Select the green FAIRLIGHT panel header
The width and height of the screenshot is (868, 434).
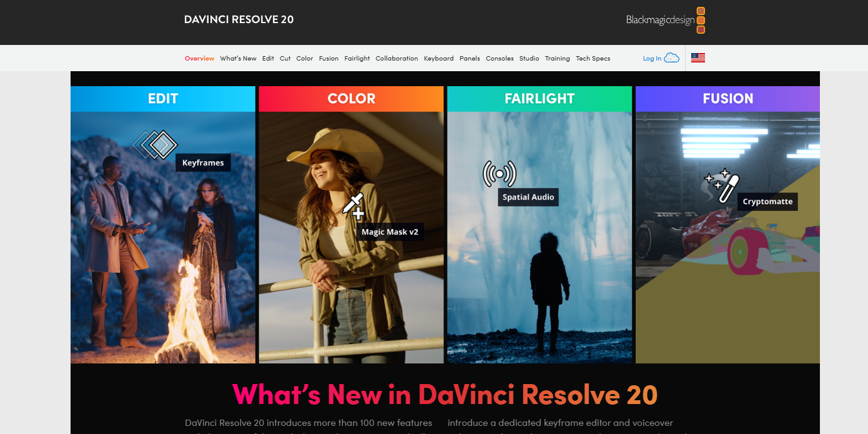[540, 99]
